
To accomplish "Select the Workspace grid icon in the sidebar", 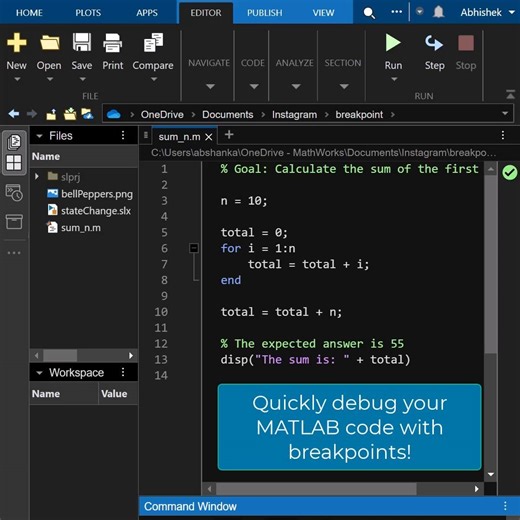I will coord(14,163).
